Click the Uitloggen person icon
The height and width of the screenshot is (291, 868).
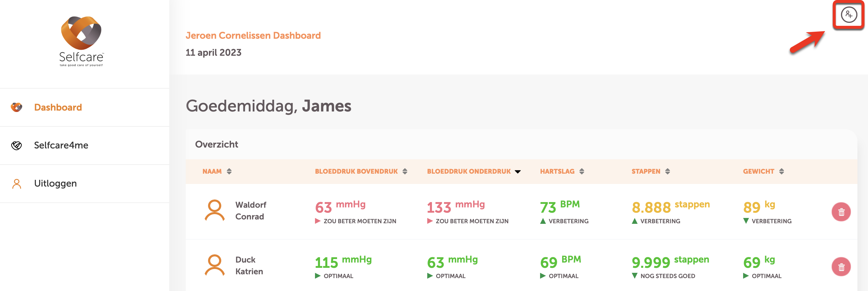pyautogui.click(x=16, y=184)
